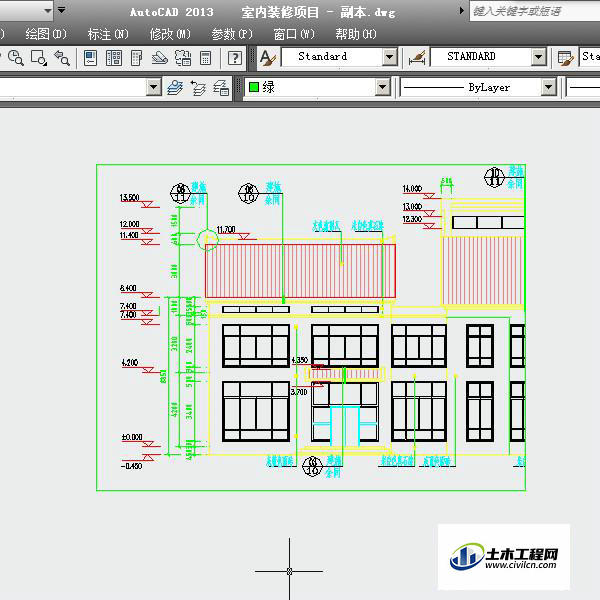Select the large red hatched roof area

click(300, 271)
